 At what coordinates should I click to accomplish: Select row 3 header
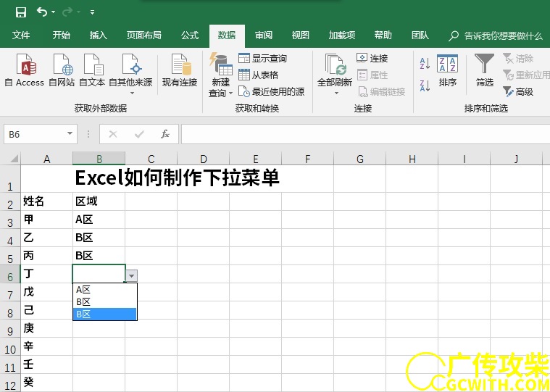pyautogui.click(x=10, y=220)
